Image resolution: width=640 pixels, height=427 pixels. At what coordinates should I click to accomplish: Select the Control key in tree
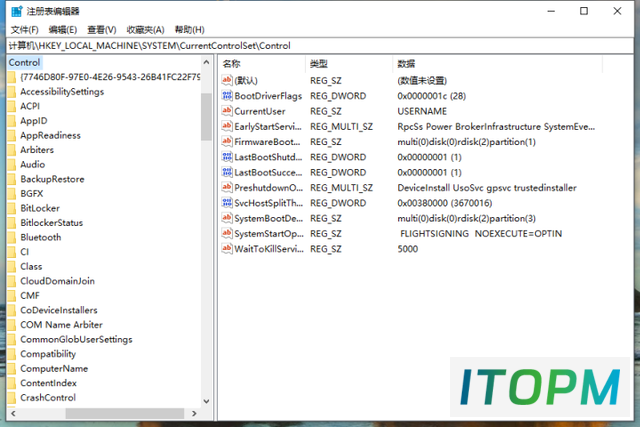pyautogui.click(x=24, y=62)
